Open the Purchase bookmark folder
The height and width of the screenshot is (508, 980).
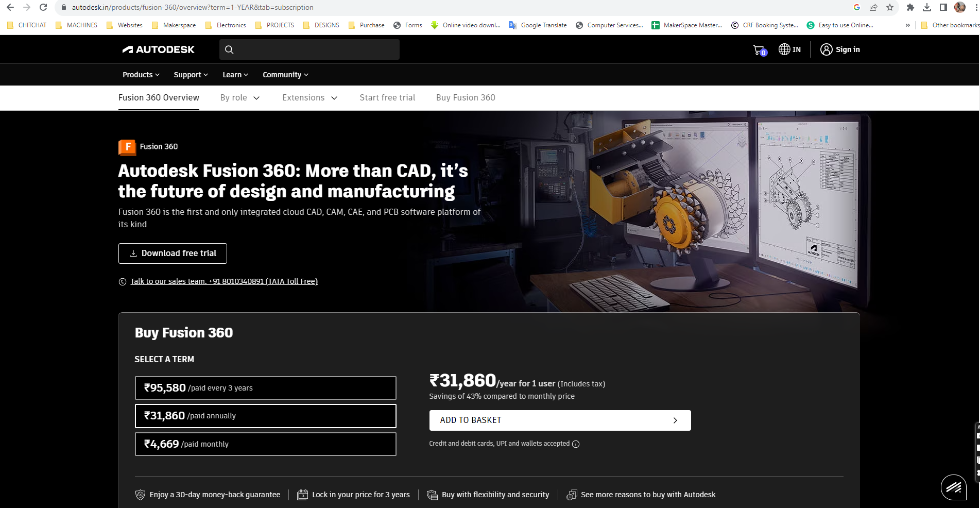(x=366, y=25)
